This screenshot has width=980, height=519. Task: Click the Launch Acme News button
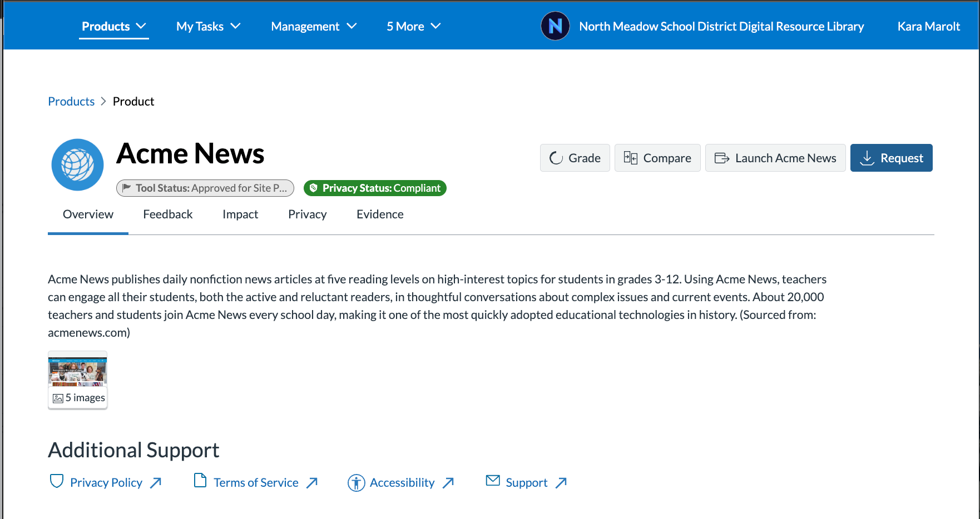click(775, 158)
